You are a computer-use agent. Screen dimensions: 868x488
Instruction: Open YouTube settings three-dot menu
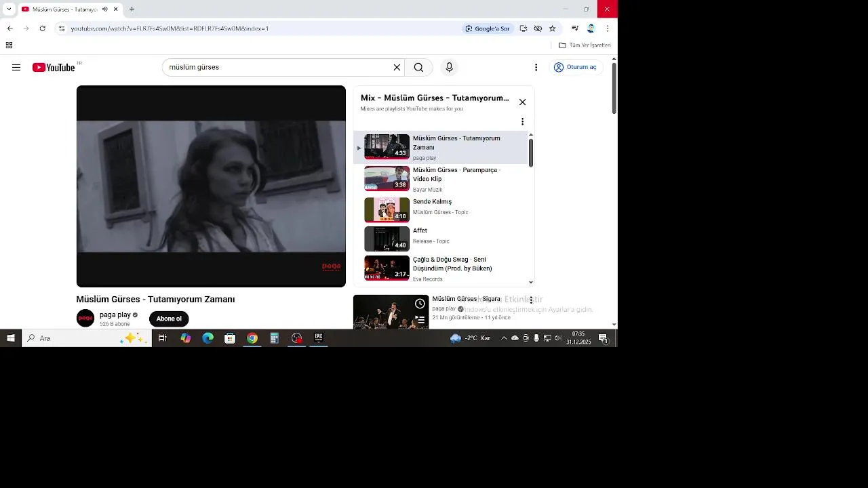536,67
